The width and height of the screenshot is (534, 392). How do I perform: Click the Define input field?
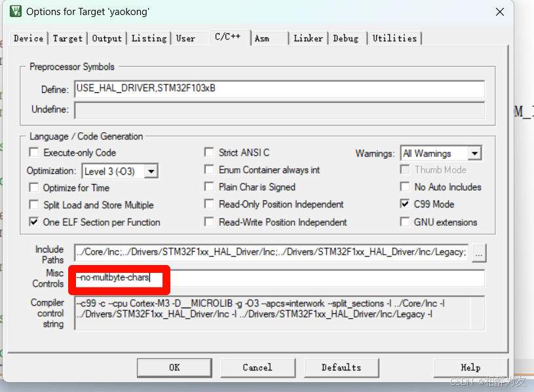(x=279, y=89)
